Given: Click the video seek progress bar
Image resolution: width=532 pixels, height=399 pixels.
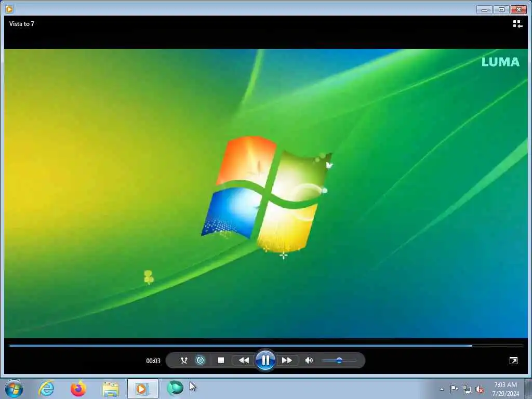Looking at the screenshot, I should point(266,345).
